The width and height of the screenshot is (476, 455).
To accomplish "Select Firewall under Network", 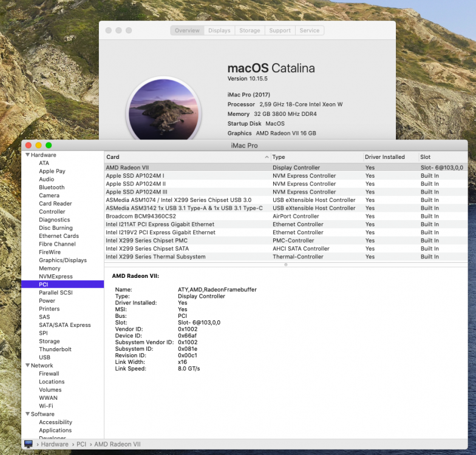I will 49,374.
